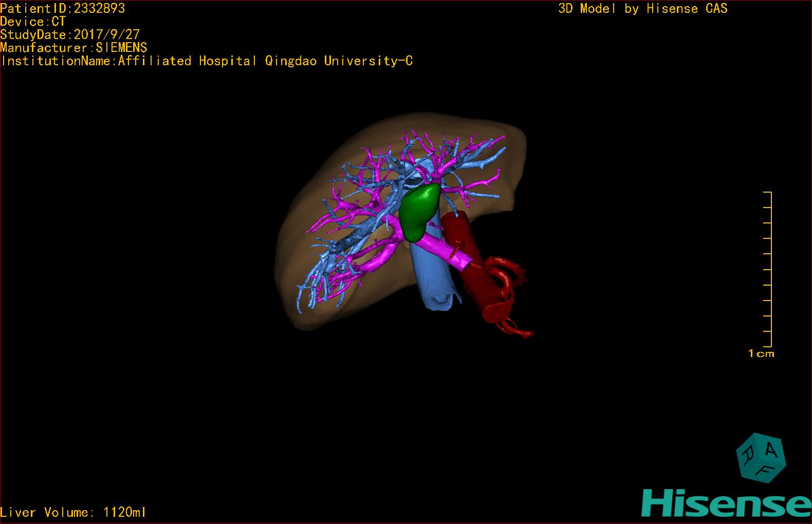
Task: Click the Manufacturer:SIEMENS text
Action: point(74,48)
